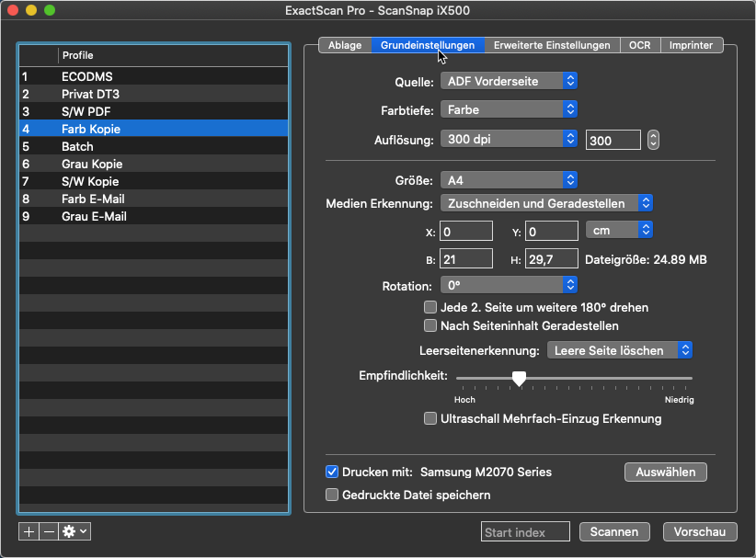Click the plus icon to add profile
Image resolution: width=756 pixels, height=558 pixels.
point(29,531)
